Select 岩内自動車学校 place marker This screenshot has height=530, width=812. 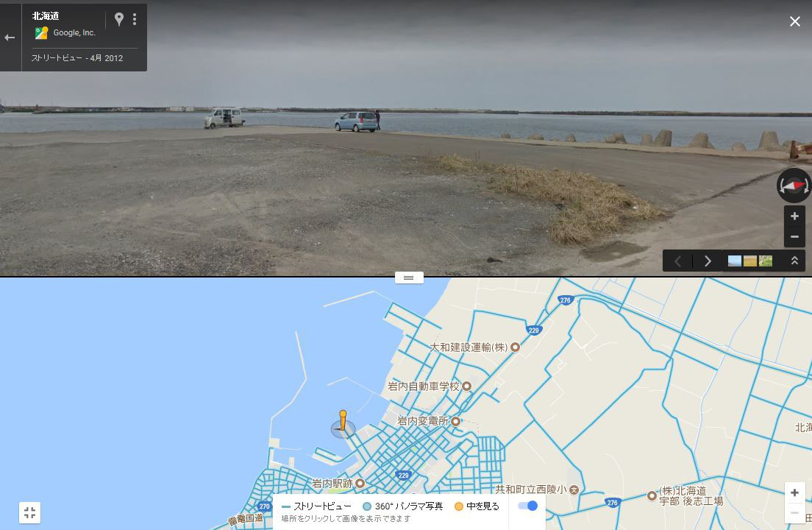pos(466,386)
